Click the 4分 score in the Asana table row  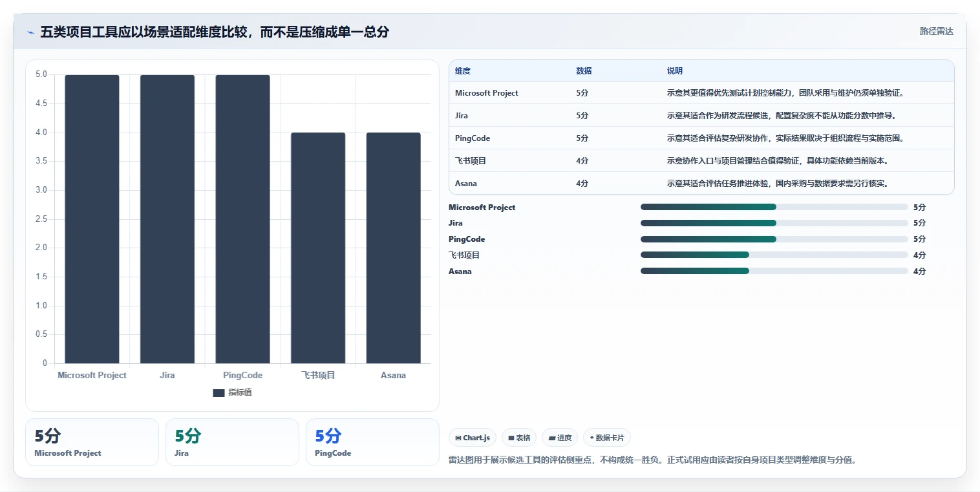point(582,184)
